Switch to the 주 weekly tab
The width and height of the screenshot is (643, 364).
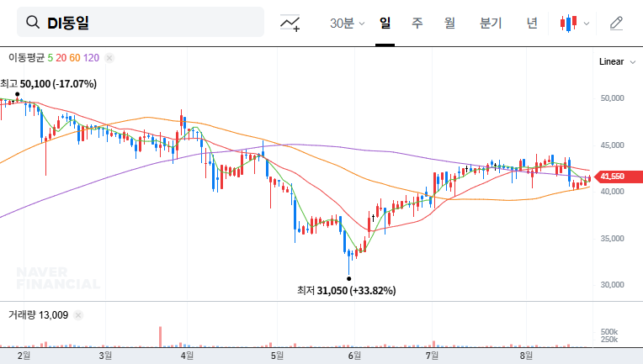417,23
